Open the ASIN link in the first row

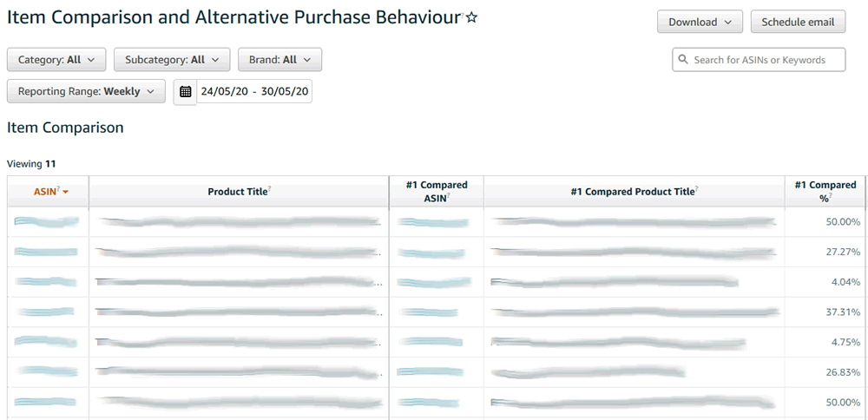point(47,222)
